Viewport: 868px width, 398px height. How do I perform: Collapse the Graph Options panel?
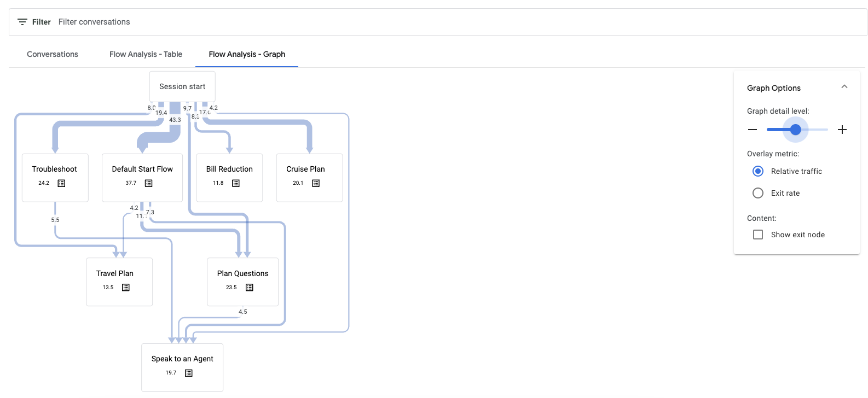point(844,87)
